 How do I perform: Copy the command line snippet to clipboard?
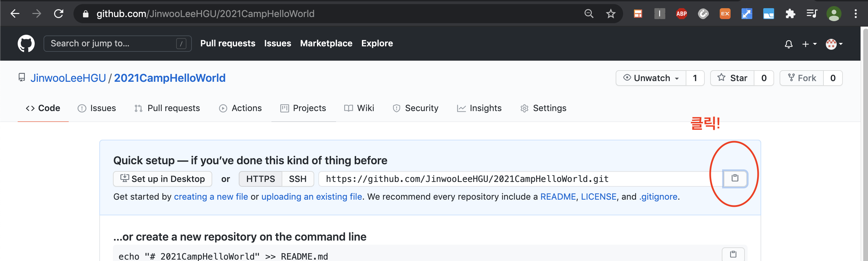(x=733, y=254)
